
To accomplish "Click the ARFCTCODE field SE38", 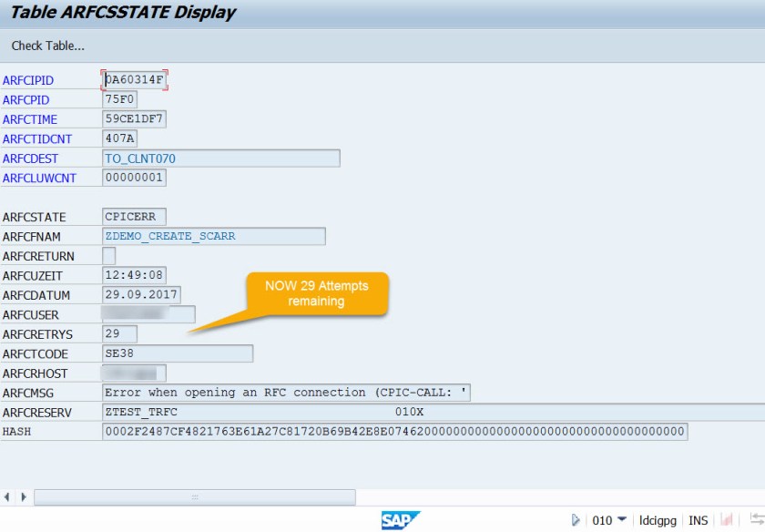I will tap(178, 353).
